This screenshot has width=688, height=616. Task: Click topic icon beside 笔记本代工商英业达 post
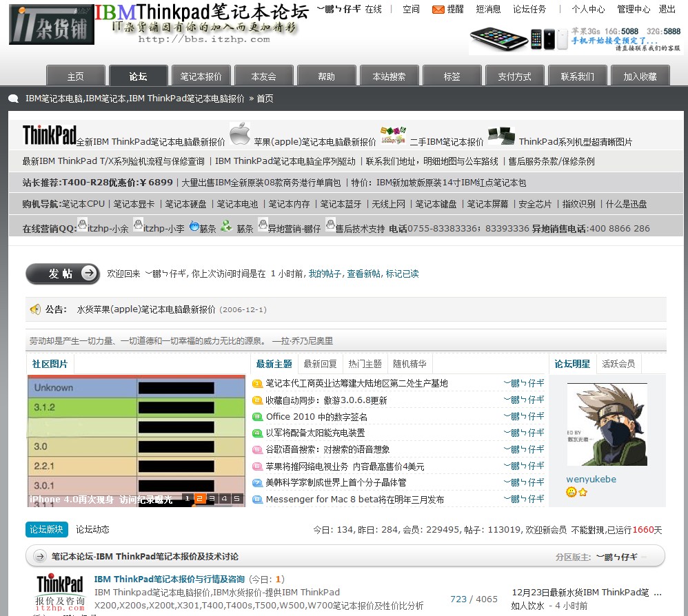click(x=257, y=384)
